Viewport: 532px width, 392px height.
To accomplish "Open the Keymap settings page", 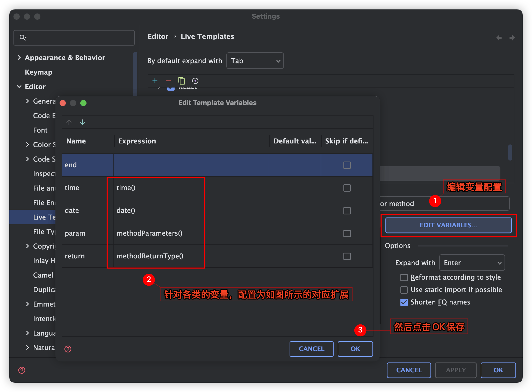I will click(39, 72).
